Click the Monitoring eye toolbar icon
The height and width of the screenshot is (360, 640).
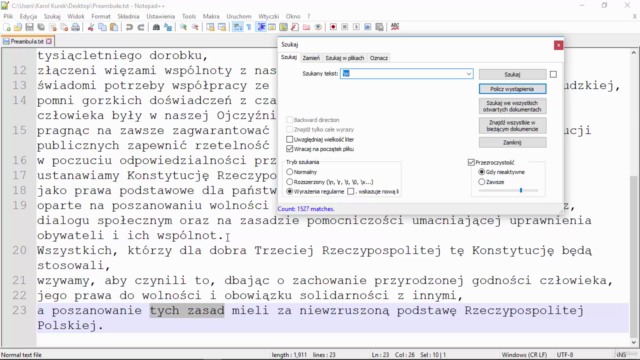click(318, 27)
